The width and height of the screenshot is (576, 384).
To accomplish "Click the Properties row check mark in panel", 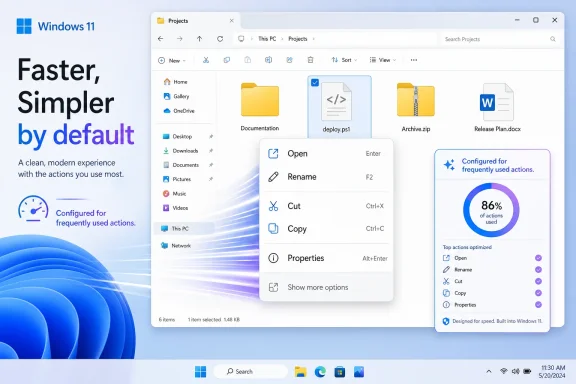I will coord(538,305).
